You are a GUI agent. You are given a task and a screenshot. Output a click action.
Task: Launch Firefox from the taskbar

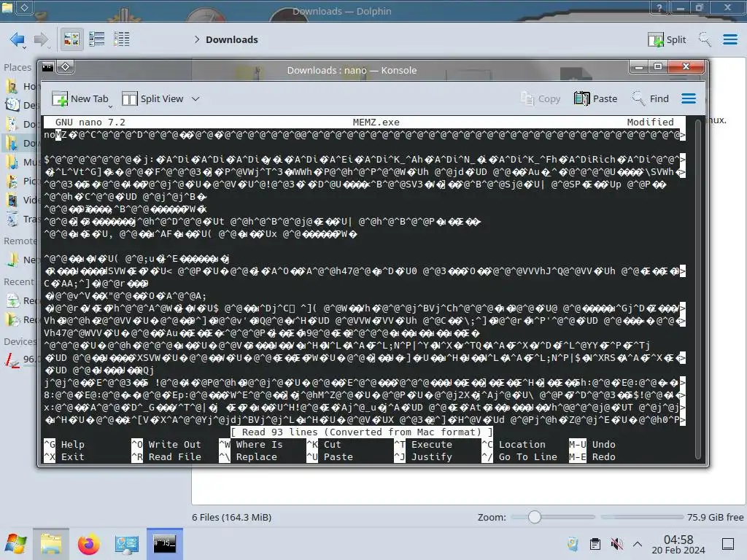[x=88, y=544]
